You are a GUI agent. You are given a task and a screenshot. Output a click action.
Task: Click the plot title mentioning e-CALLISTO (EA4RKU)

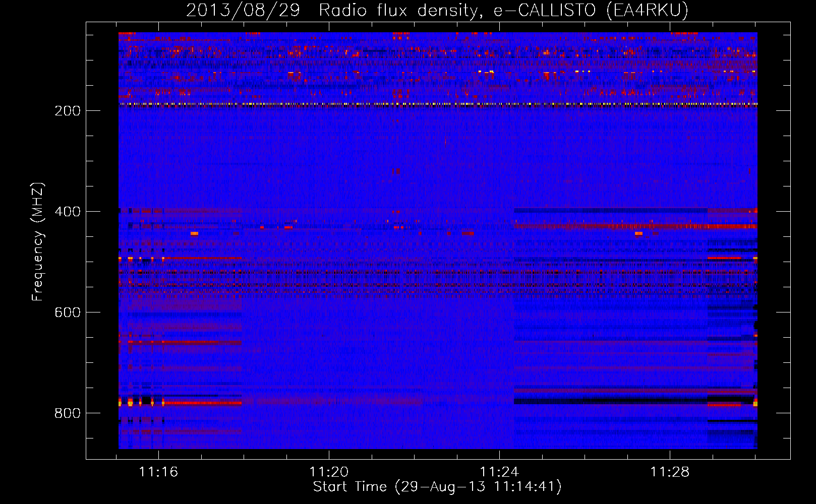437,10
